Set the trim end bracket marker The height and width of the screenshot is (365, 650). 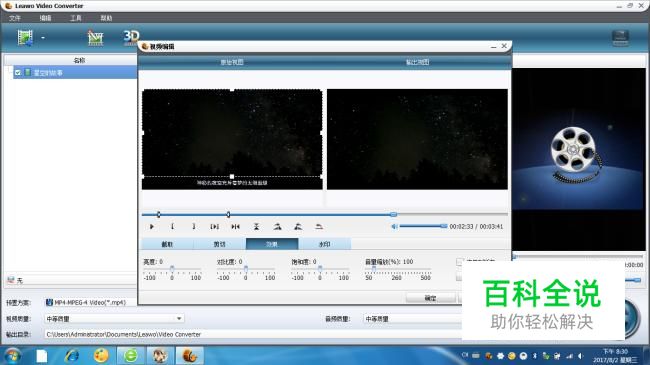pyautogui.click(x=193, y=226)
